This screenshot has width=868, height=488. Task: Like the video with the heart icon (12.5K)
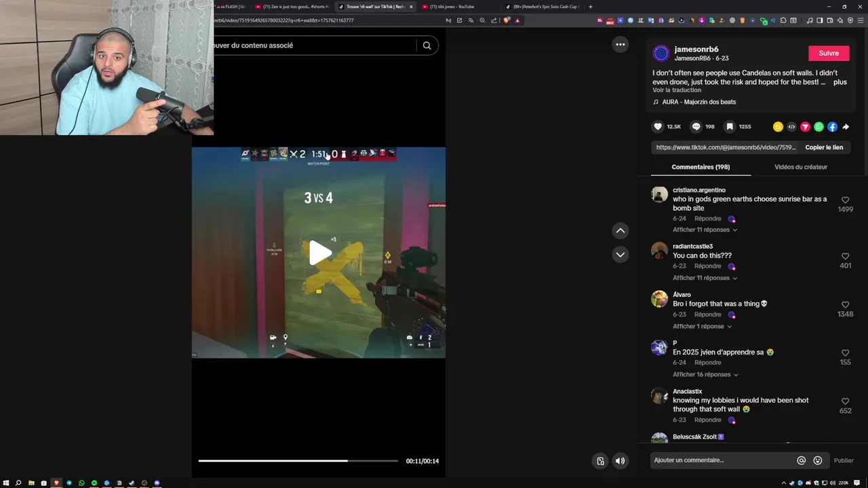(x=658, y=127)
